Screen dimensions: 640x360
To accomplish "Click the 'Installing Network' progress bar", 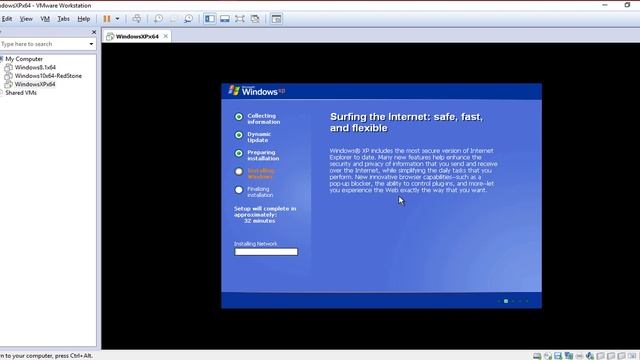I will click(266, 252).
